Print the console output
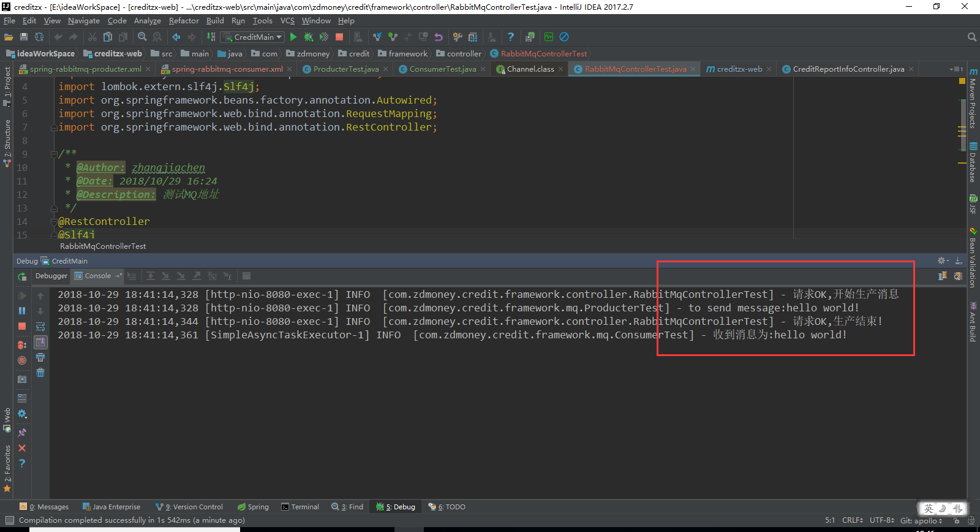 click(40, 357)
